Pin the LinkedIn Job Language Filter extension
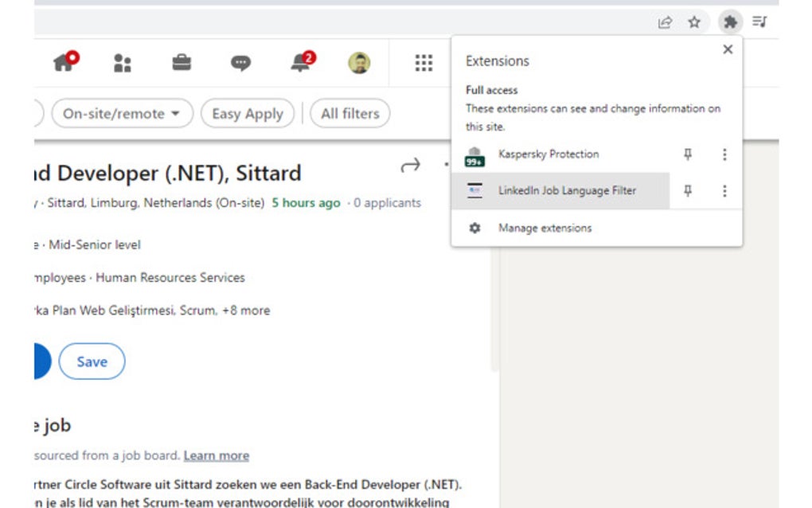The width and height of the screenshot is (812, 508). point(687,191)
